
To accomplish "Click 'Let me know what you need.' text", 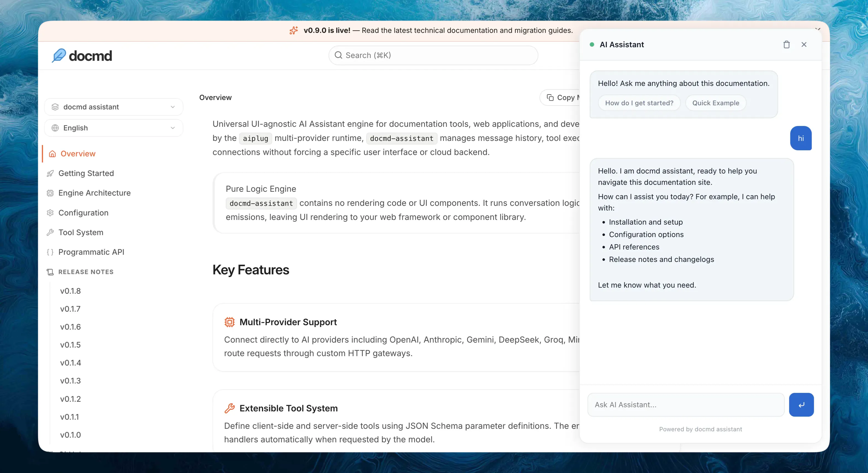I will tap(647, 285).
